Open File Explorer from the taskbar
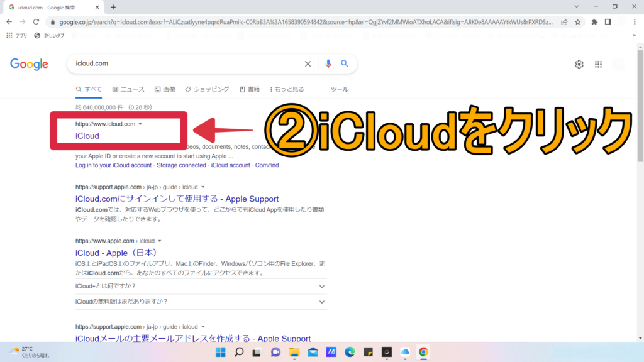Screen dimensions: 644x362 click(x=294, y=352)
